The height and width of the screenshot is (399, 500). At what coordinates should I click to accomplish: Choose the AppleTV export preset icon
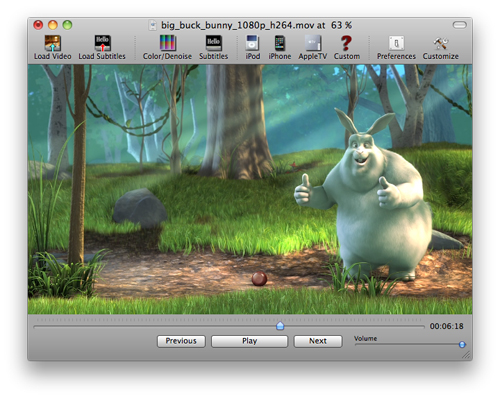(313, 43)
